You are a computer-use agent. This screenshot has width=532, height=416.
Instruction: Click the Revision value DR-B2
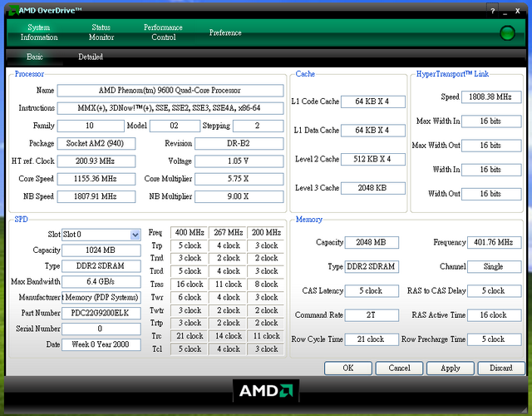(239, 144)
